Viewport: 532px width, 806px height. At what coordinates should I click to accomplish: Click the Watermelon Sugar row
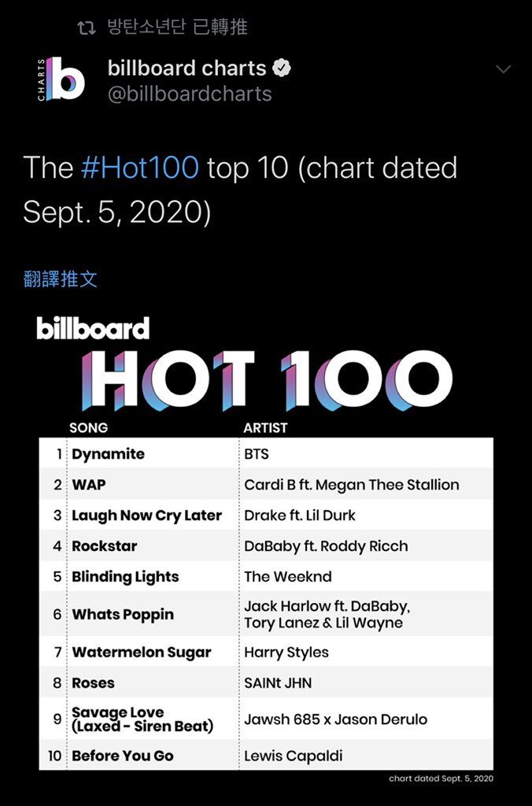[x=266, y=653]
